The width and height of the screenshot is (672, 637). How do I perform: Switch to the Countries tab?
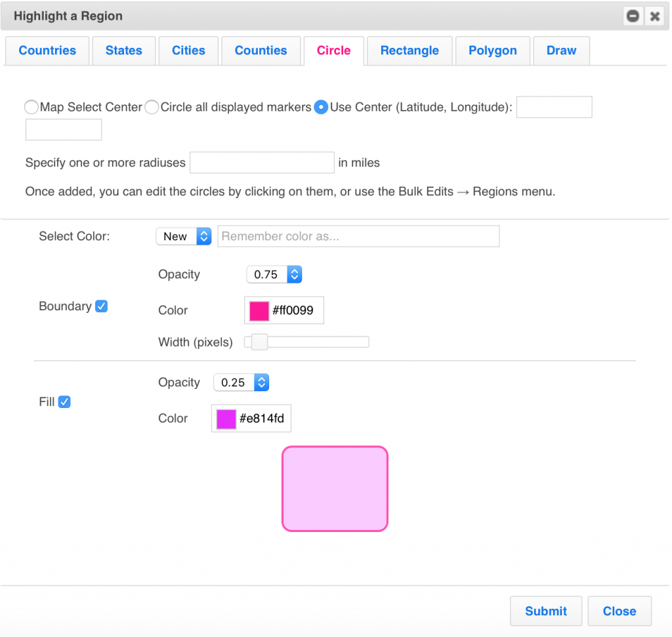tap(47, 51)
